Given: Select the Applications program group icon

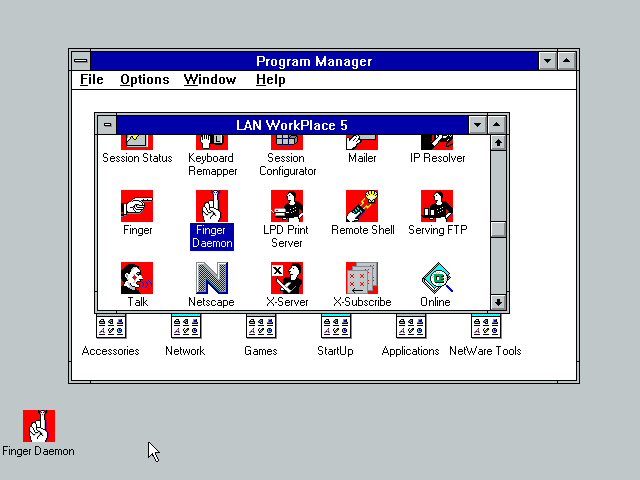Looking at the screenshot, I should [x=411, y=327].
